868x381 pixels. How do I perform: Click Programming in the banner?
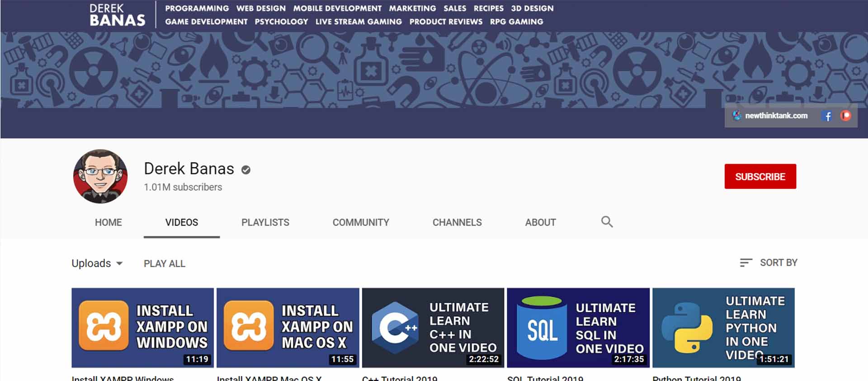point(197,8)
